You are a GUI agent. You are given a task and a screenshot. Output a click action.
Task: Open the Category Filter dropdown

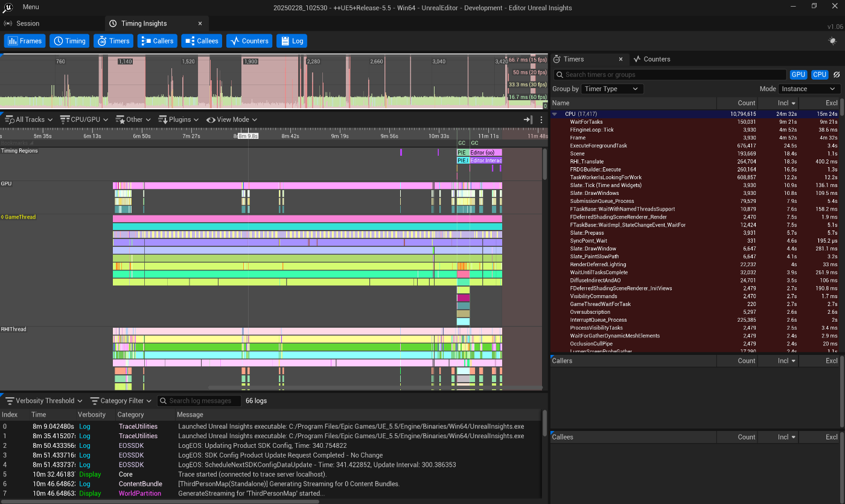click(x=121, y=401)
